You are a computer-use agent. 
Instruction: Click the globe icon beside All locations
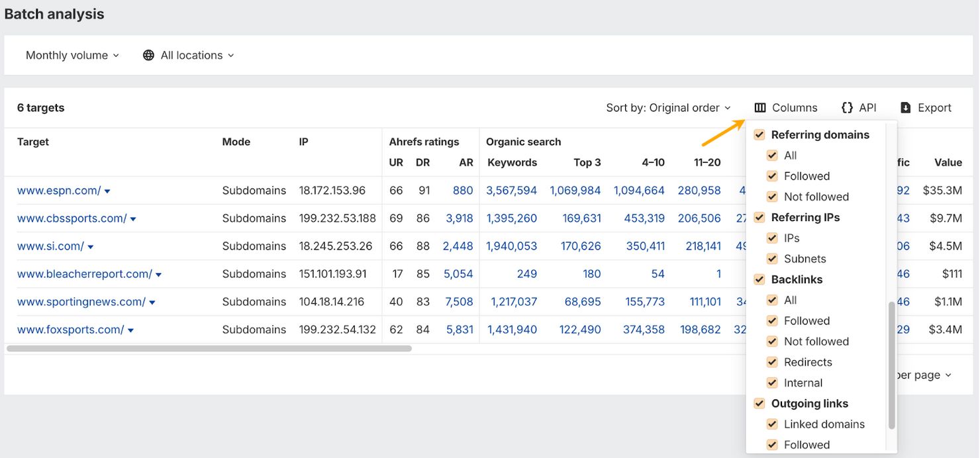click(x=148, y=56)
